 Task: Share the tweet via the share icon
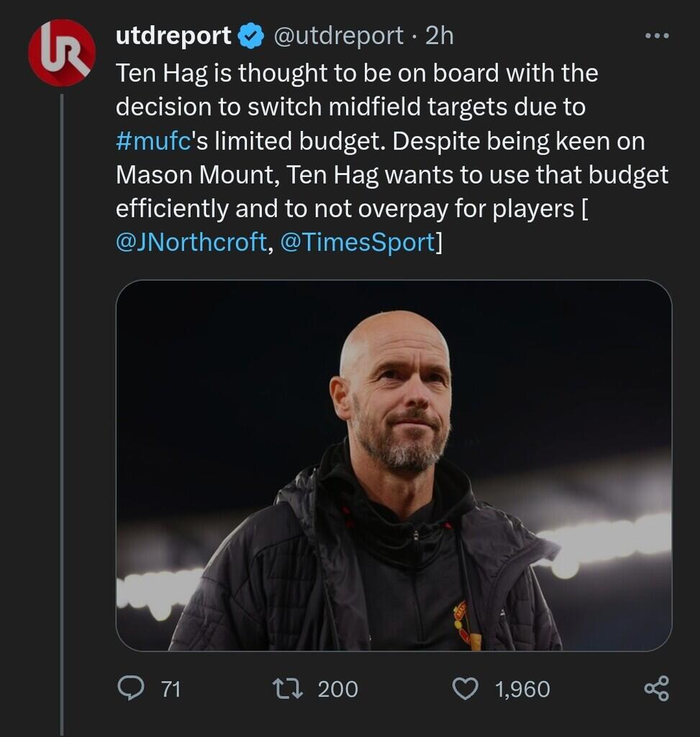(x=656, y=689)
